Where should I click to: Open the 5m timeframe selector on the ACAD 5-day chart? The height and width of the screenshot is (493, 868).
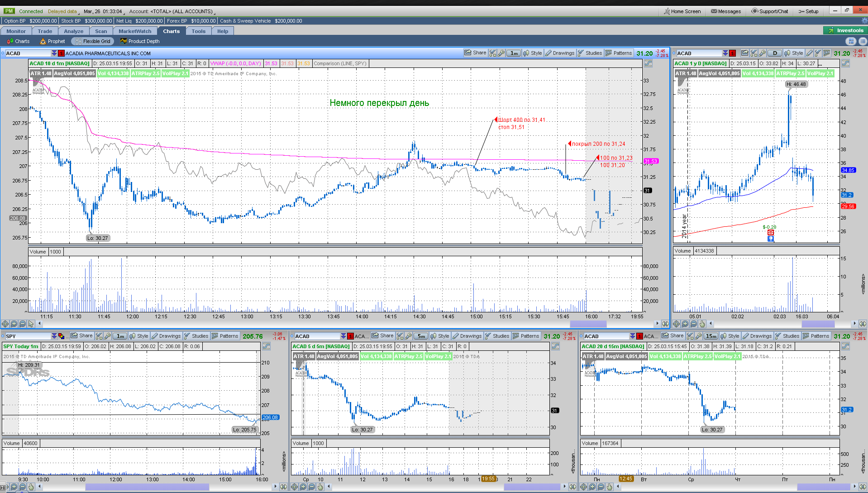[x=421, y=336]
